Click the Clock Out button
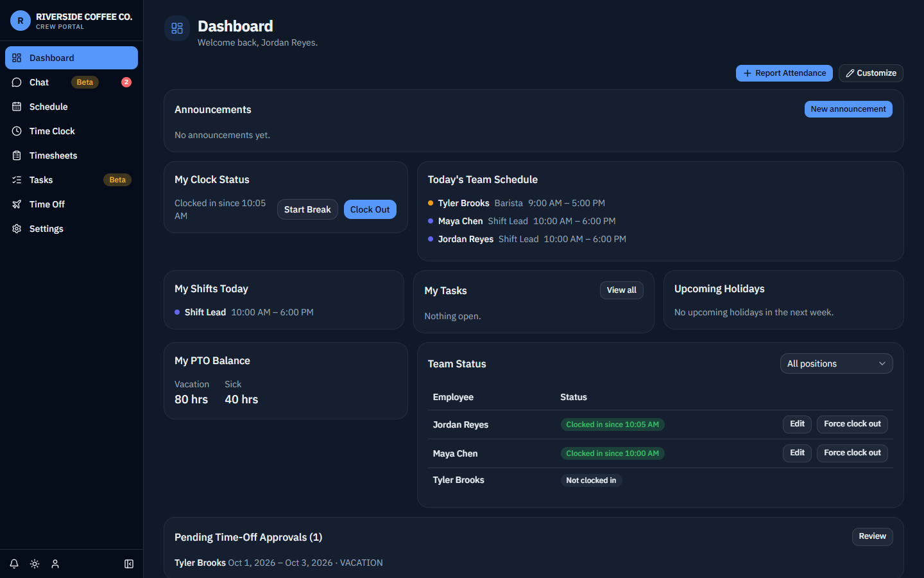Viewport: 924px width, 578px height. [370, 209]
